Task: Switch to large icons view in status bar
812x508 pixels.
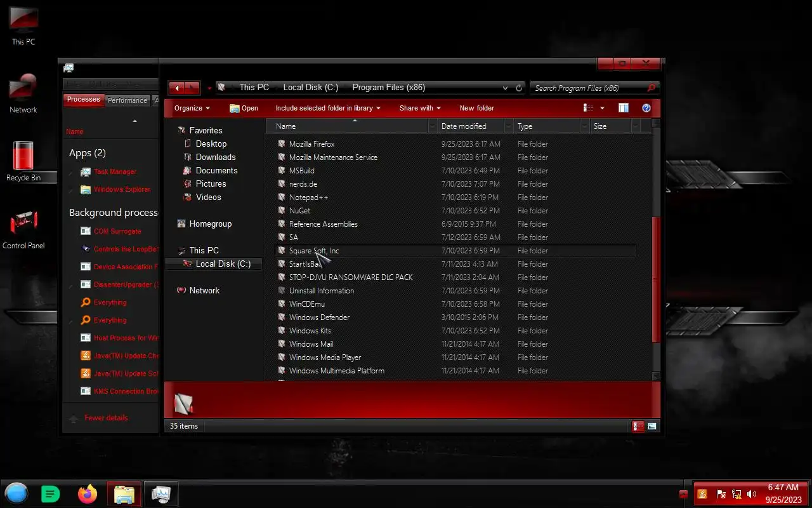Action: pos(652,426)
